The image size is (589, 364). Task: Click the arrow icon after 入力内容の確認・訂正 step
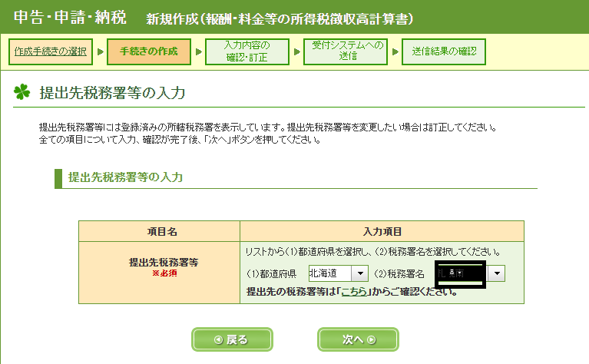(x=296, y=52)
